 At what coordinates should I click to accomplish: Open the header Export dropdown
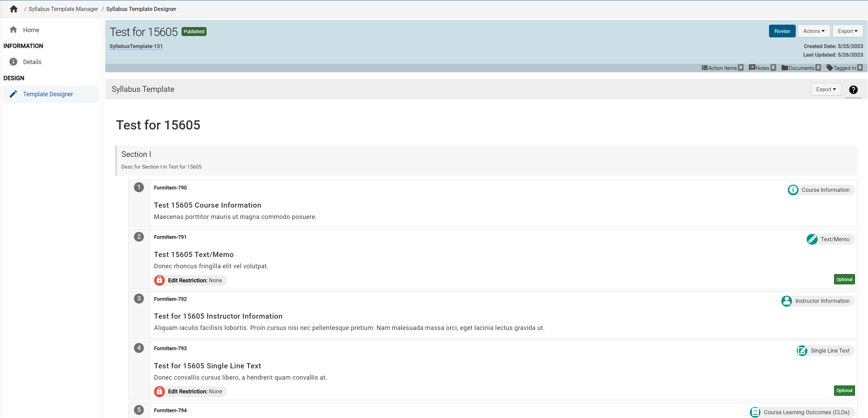[847, 31]
